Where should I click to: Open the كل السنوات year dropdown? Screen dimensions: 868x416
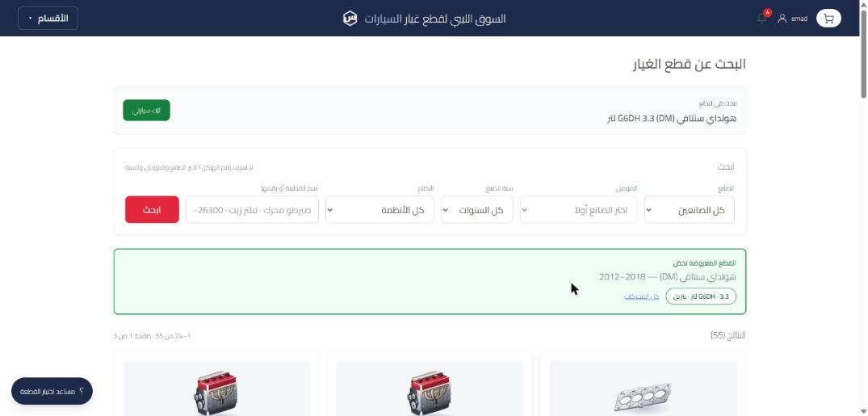(x=476, y=210)
